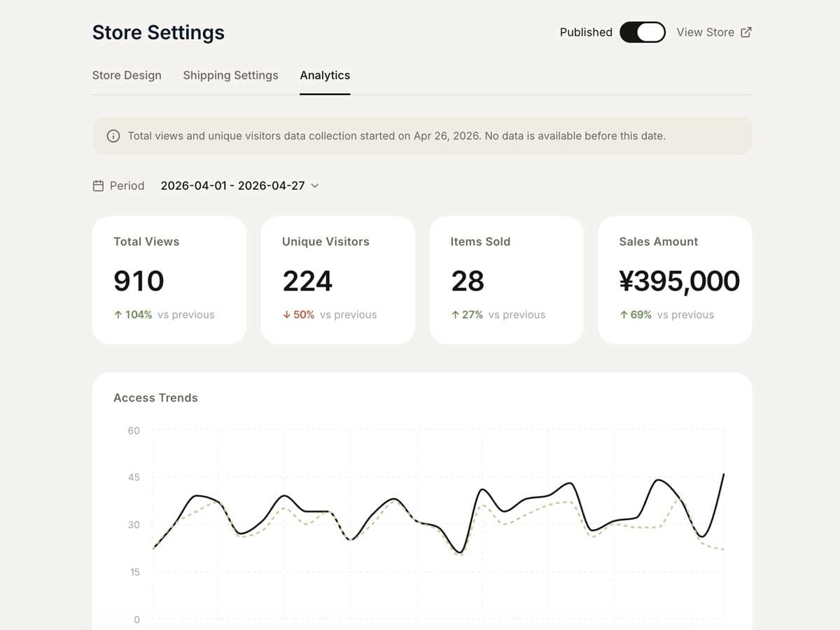Click the up arrow icon beside 27%

(x=455, y=315)
